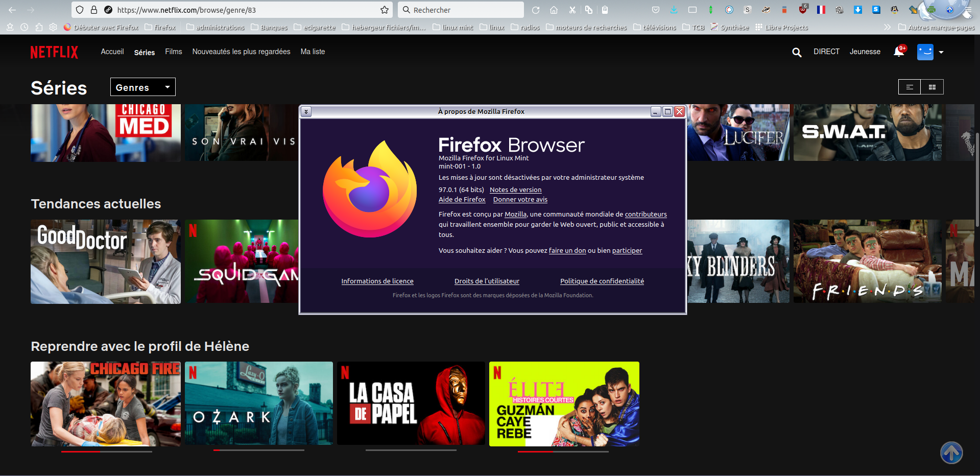The image size is (980, 476).
Task: Open the downloads arrow icon
Action: point(674,10)
